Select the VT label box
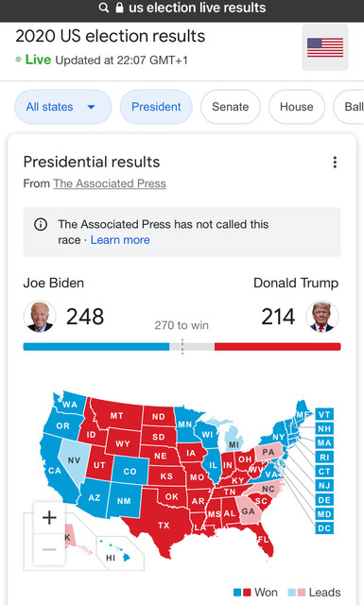The width and height of the screenshot is (364, 605). click(324, 414)
